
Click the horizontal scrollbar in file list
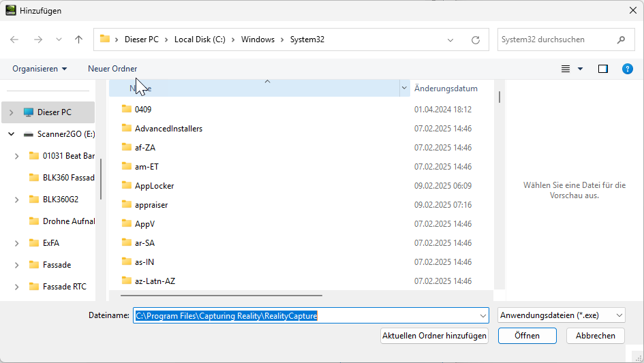click(221, 296)
